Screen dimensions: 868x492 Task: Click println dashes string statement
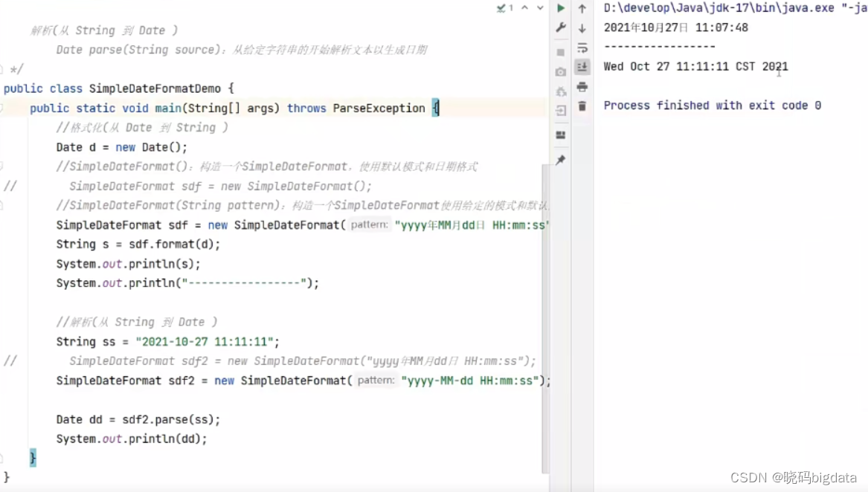pos(187,283)
